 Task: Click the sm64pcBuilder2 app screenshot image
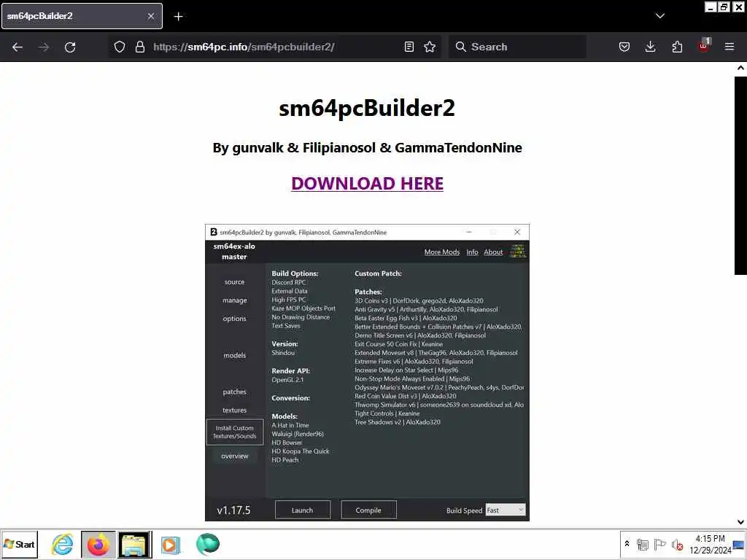(368, 373)
